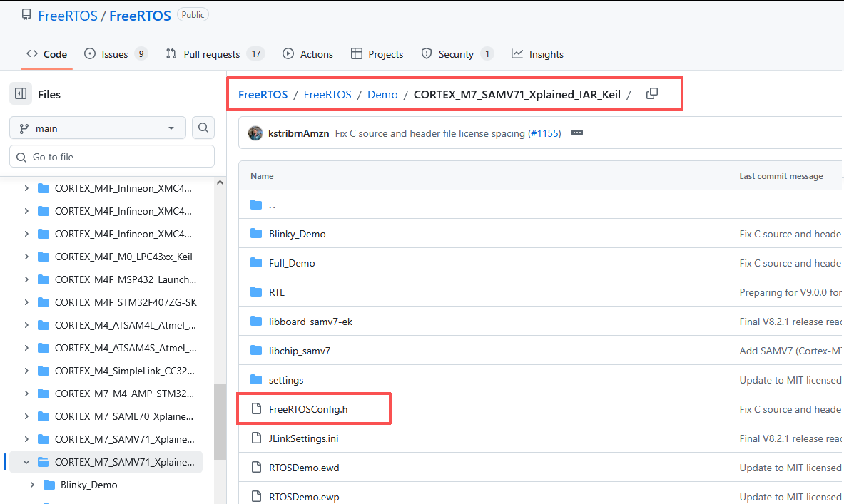
Task: Select Blinky_Demo under the expanded tree folder
Action: pos(88,485)
